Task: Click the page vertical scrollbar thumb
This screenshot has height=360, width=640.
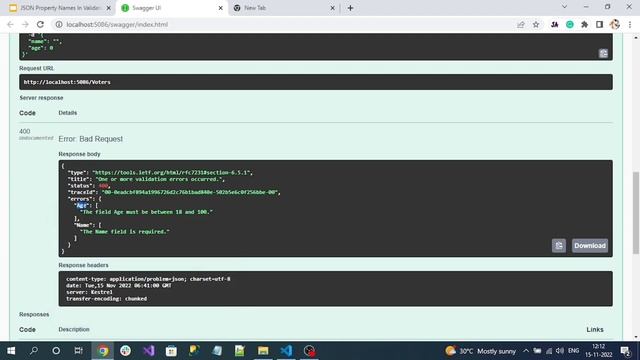Action: (x=636, y=212)
